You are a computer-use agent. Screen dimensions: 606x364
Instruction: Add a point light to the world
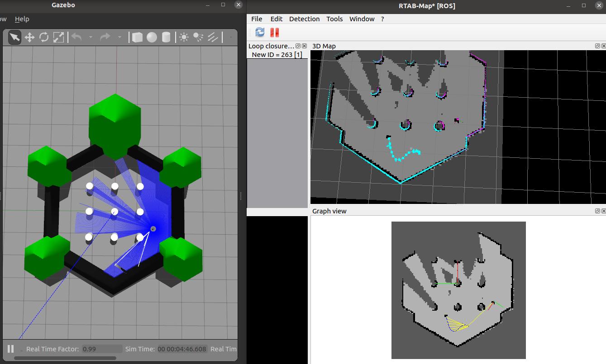[184, 37]
